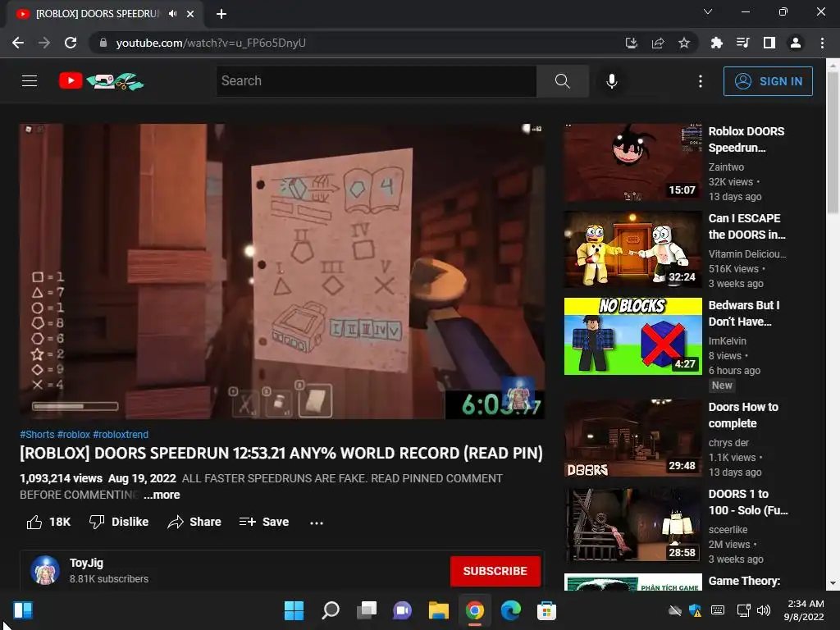Reload the YouTube page
Viewport: 840px width, 630px height.
[x=71, y=43]
